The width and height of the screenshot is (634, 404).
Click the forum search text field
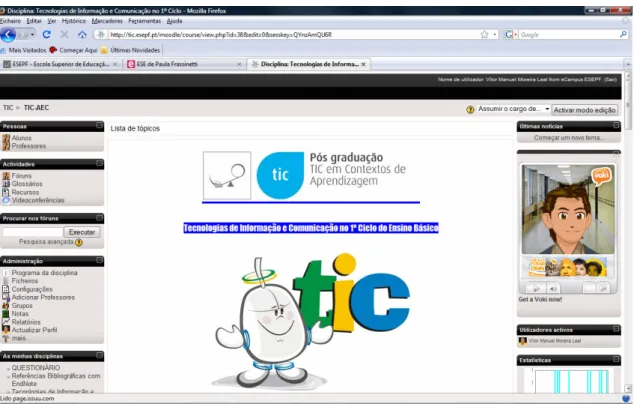point(33,232)
